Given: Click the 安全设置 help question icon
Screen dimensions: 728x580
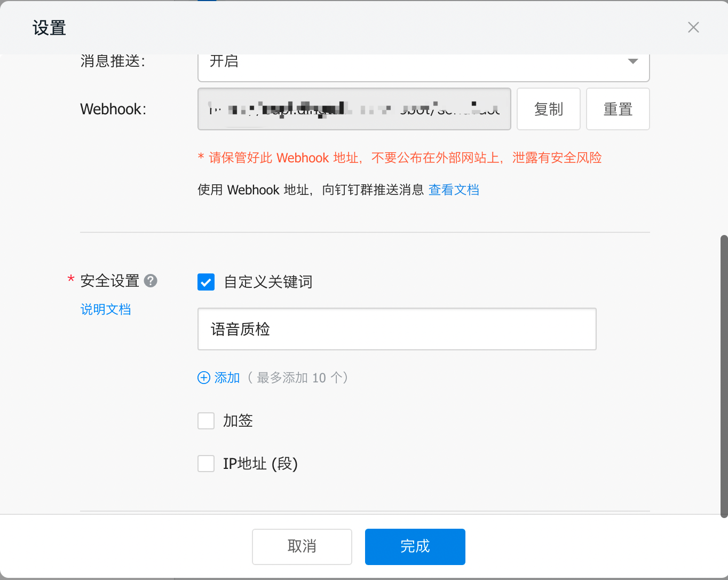Looking at the screenshot, I should 151,280.
